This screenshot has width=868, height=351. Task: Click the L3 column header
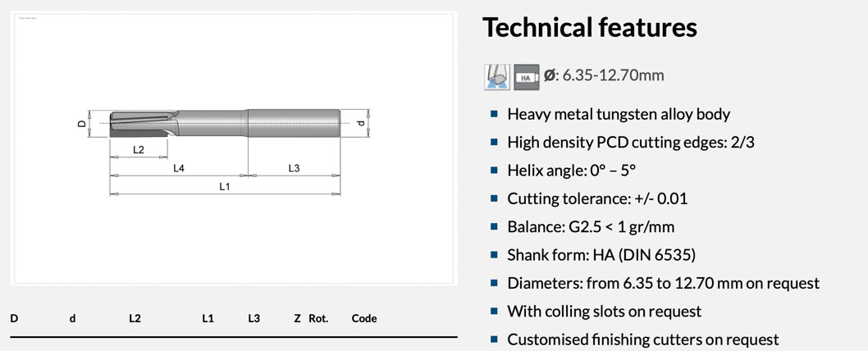click(x=254, y=318)
